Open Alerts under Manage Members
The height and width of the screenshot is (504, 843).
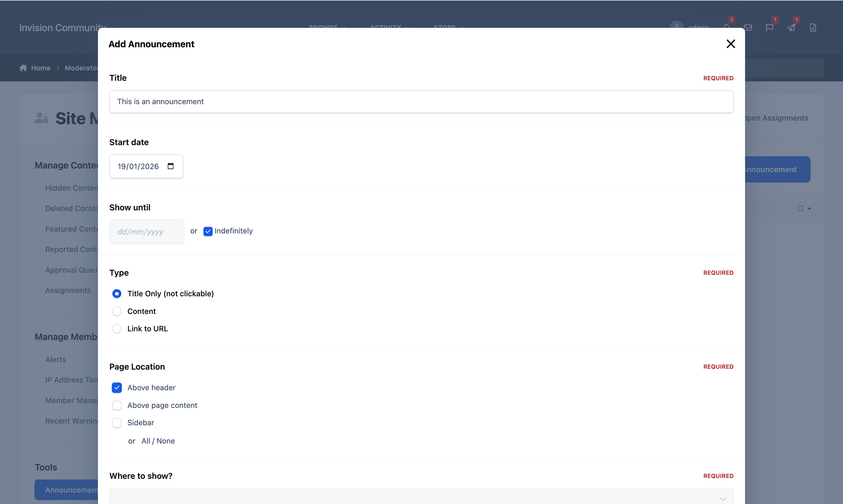(x=56, y=359)
